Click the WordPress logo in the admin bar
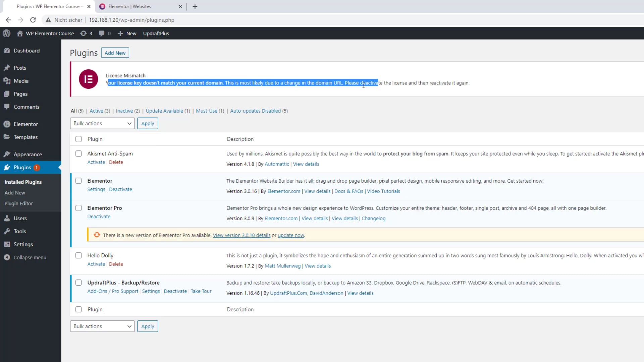The image size is (644, 362). 7,33
